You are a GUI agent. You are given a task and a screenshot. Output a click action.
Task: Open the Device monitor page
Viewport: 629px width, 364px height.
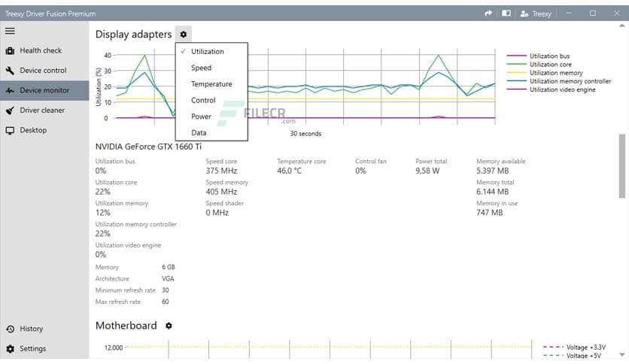[44, 90]
